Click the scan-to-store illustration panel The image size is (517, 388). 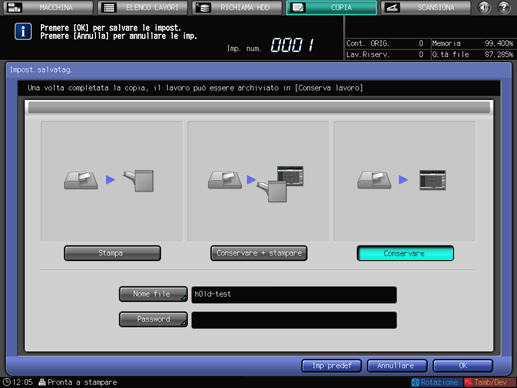point(405,181)
